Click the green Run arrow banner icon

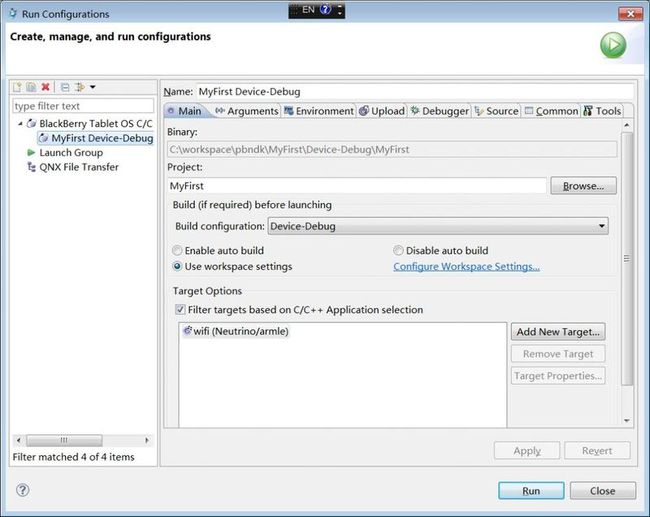[613, 45]
